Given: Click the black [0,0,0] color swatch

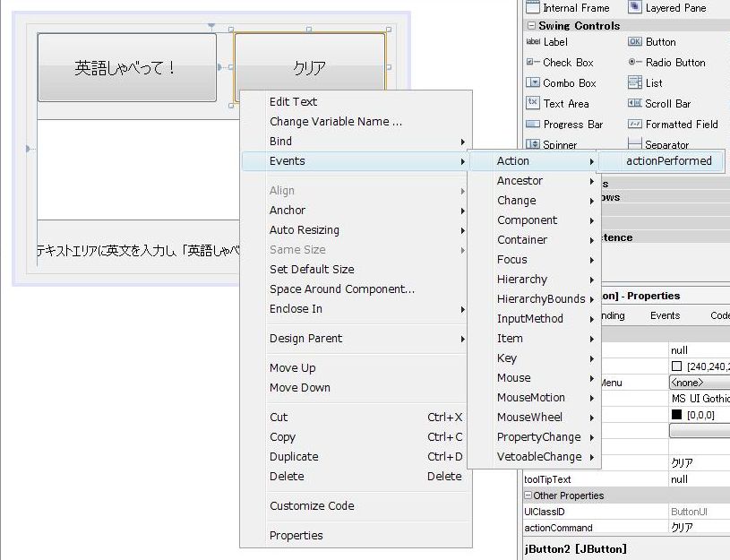Looking at the screenshot, I should (x=677, y=415).
